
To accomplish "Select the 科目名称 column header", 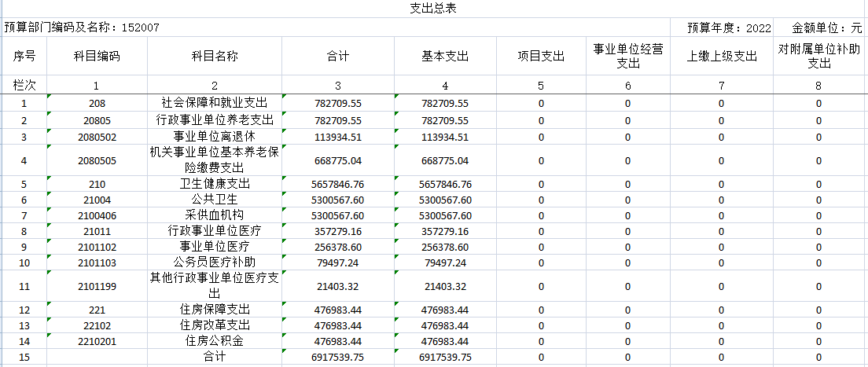I will pos(214,56).
